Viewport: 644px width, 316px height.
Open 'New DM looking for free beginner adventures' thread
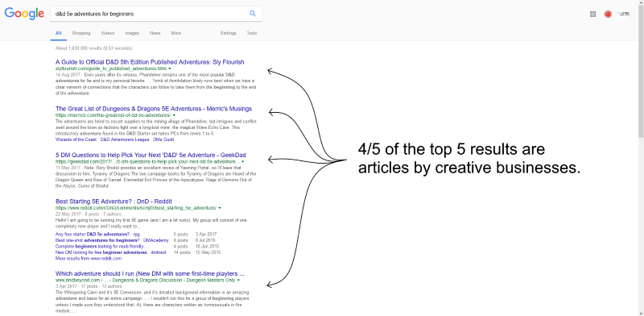pos(111,252)
